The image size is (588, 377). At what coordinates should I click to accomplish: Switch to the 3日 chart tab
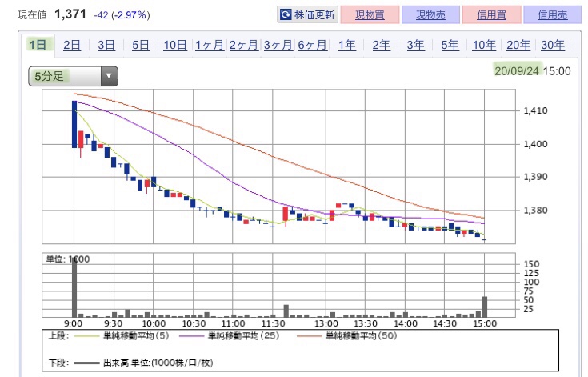106,45
